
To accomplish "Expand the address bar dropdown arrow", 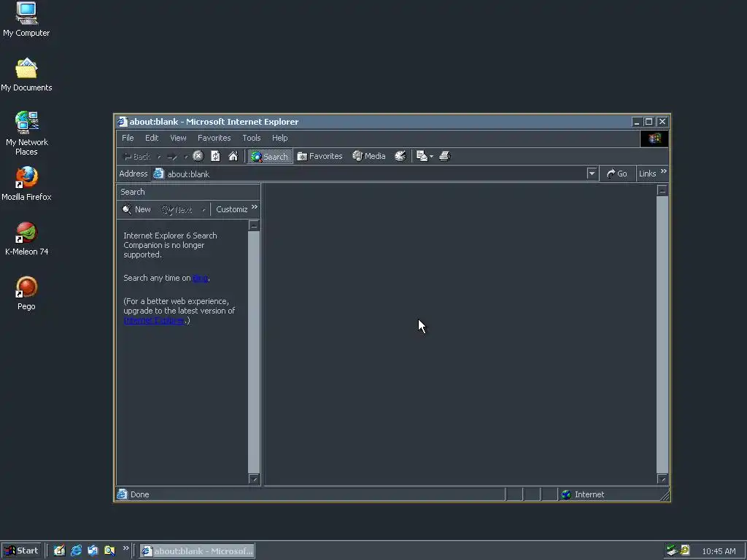I will click(592, 174).
